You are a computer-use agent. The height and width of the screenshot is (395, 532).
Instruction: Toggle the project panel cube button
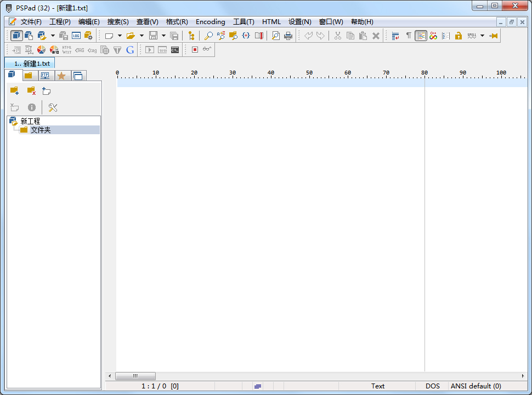[x=16, y=36]
